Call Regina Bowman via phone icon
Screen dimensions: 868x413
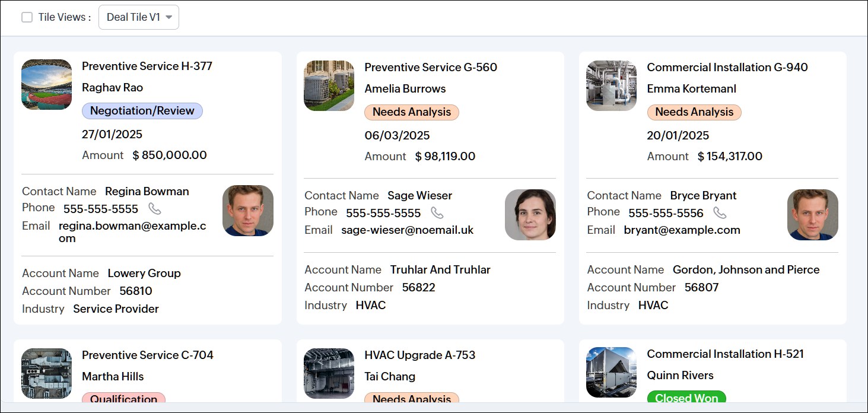tap(154, 209)
